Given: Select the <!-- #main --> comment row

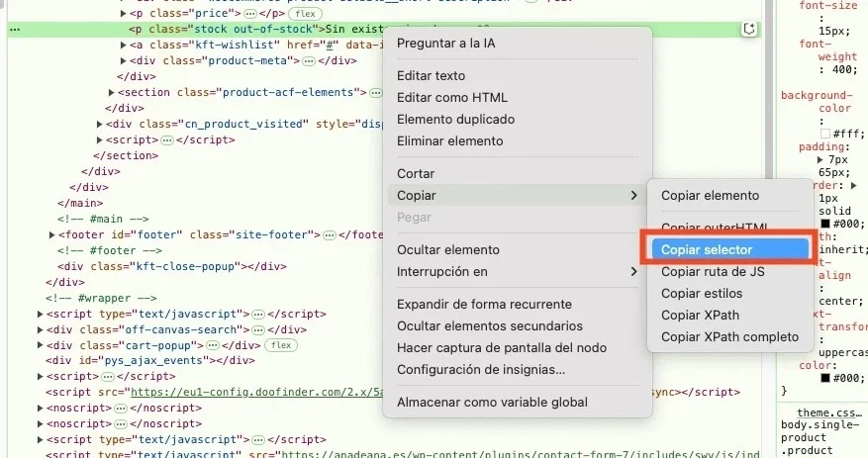Looking at the screenshot, I should [x=103, y=219].
